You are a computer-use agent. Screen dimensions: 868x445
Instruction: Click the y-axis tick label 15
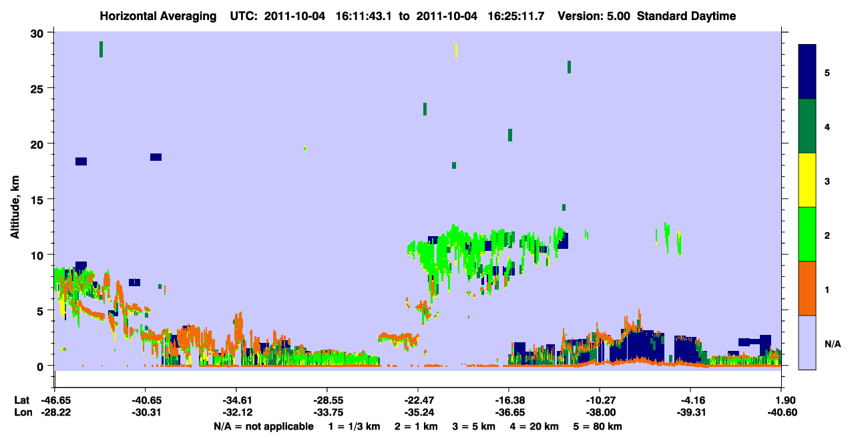tap(37, 199)
